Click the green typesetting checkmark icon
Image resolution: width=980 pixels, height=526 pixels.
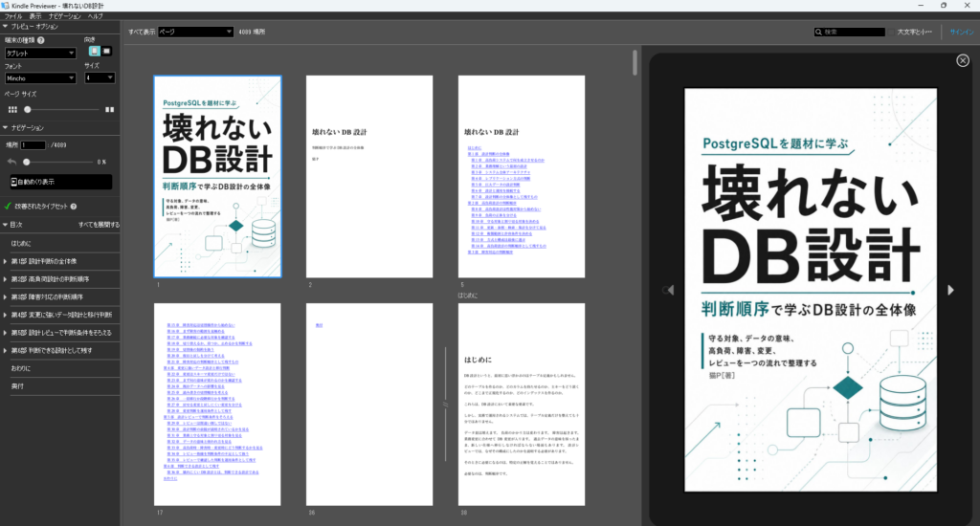tap(8, 207)
